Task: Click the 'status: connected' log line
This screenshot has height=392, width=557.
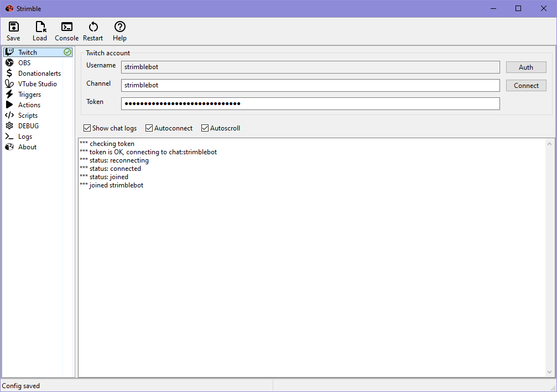Action: [x=110, y=169]
